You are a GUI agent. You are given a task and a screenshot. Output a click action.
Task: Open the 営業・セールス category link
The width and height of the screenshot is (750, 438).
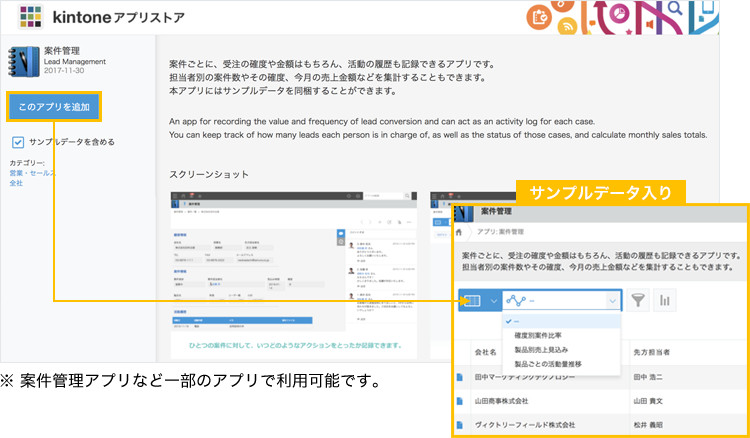(32, 173)
